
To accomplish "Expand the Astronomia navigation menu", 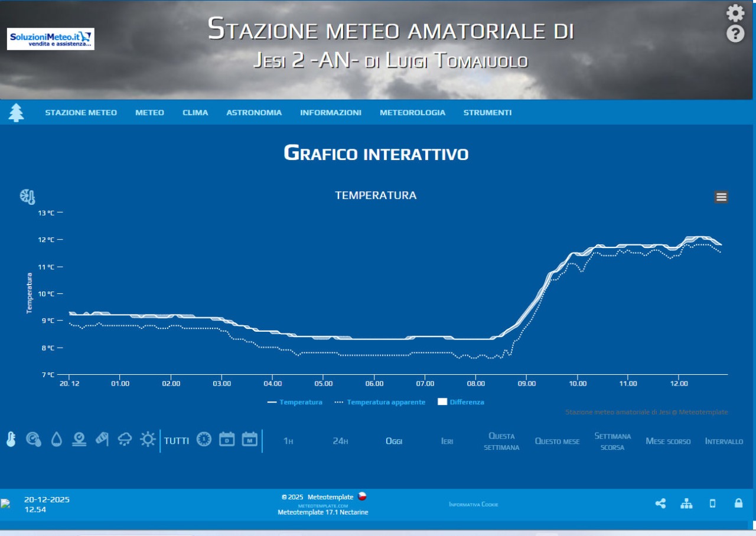I will [x=254, y=113].
